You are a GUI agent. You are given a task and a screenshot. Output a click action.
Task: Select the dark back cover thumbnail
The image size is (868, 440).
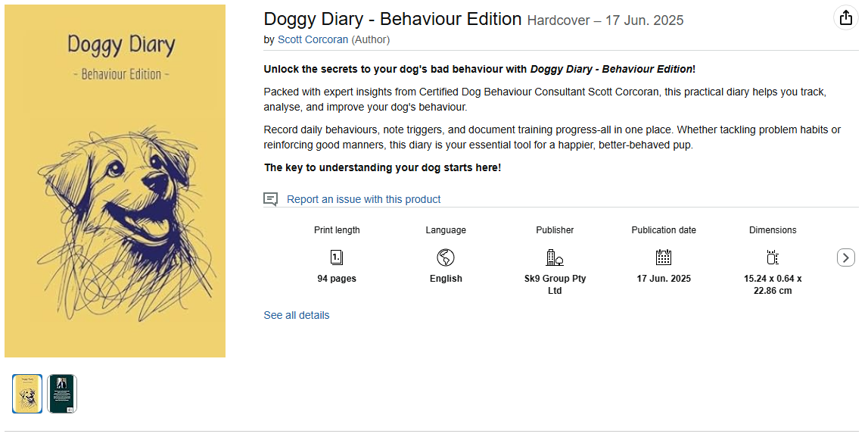tap(62, 394)
